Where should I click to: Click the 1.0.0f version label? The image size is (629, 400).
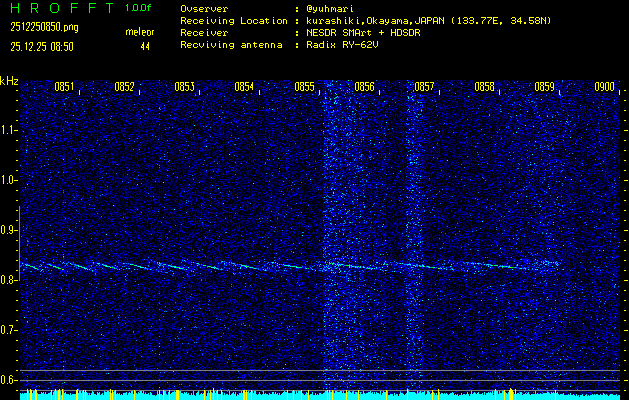(139, 8)
